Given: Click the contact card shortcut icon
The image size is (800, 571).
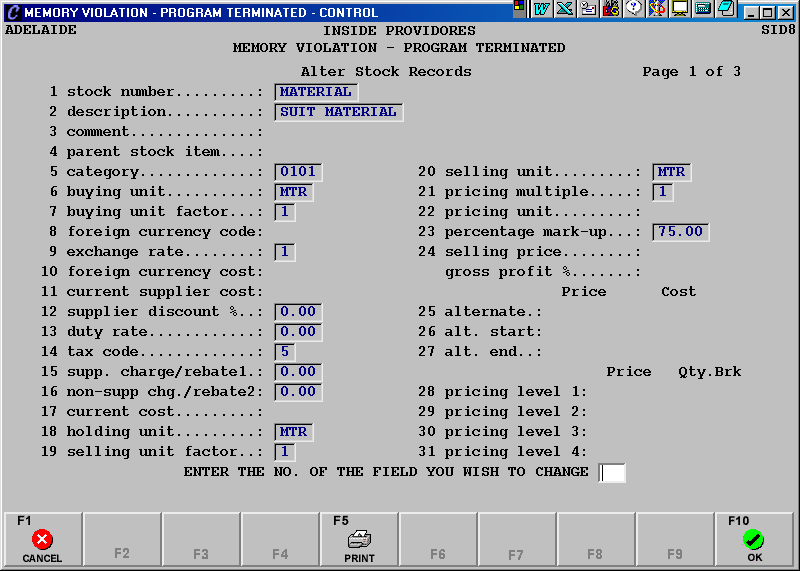Looking at the screenshot, I should click(x=588, y=9).
